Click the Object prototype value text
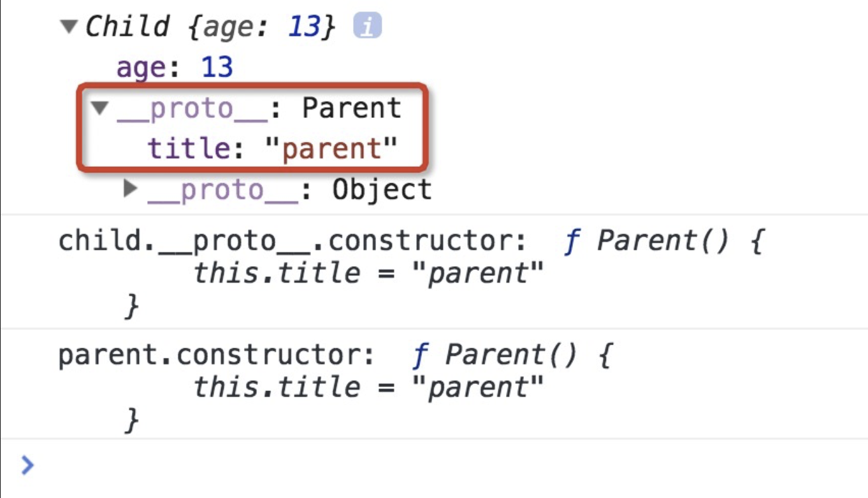The image size is (868, 498). click(x=381, y=190)
